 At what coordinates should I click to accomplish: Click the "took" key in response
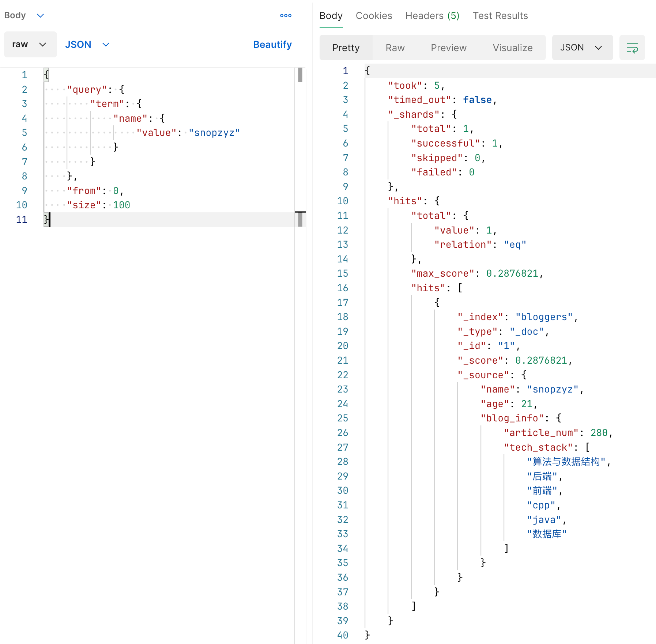pyautogui.click(x=405, y=86)
